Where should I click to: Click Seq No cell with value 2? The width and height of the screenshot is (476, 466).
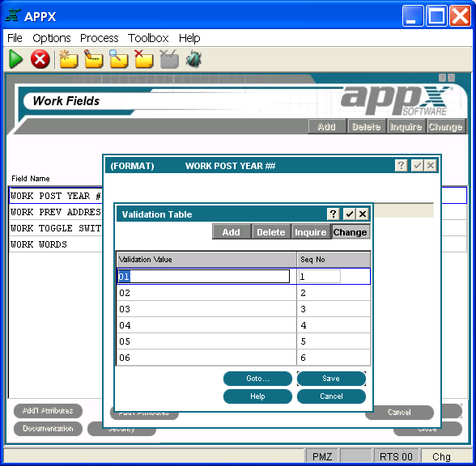coord(334,293)
